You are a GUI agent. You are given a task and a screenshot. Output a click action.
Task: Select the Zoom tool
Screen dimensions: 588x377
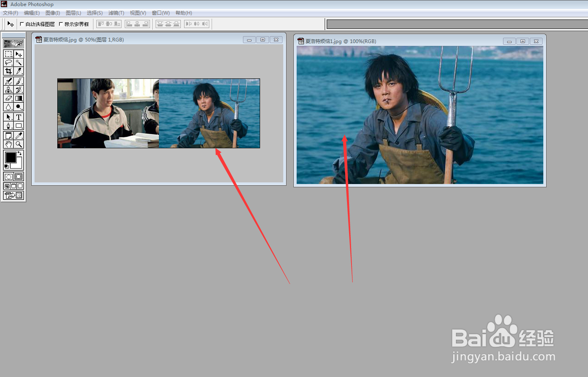19,144
